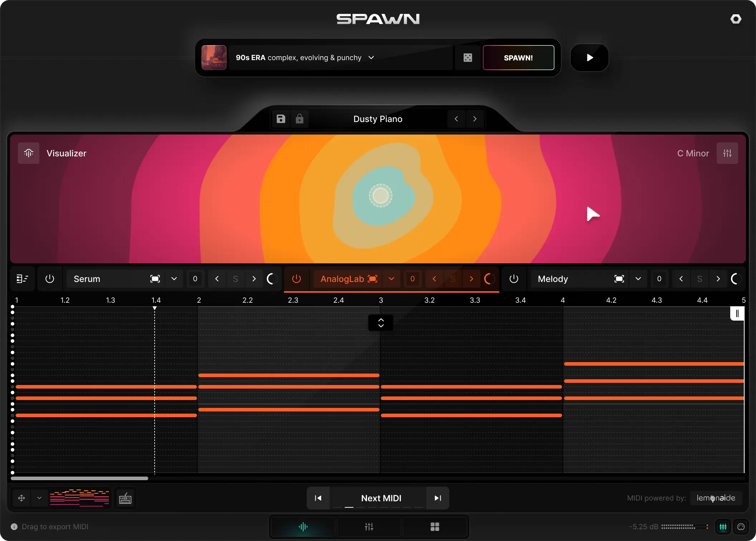Image resolution: width=756 pixels, height=541 pixels.
Task: Click the piano roll horizontal scrollbar
Action: pyautogui.click(x=79, y=478)
